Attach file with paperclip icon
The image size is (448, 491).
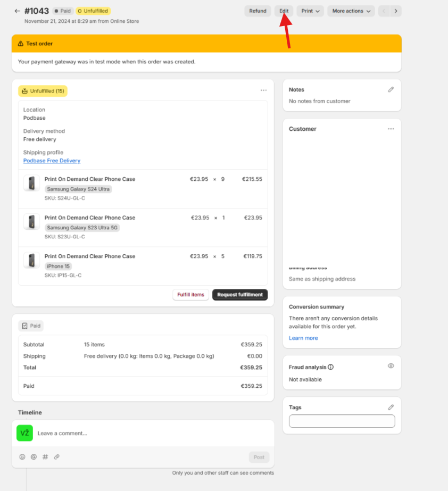56,457
